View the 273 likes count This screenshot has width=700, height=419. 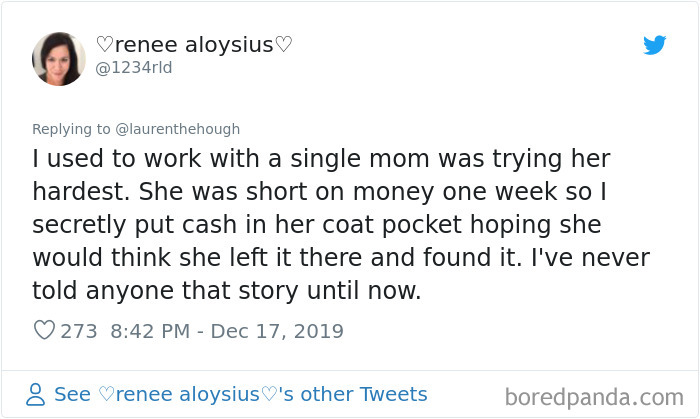79,331
